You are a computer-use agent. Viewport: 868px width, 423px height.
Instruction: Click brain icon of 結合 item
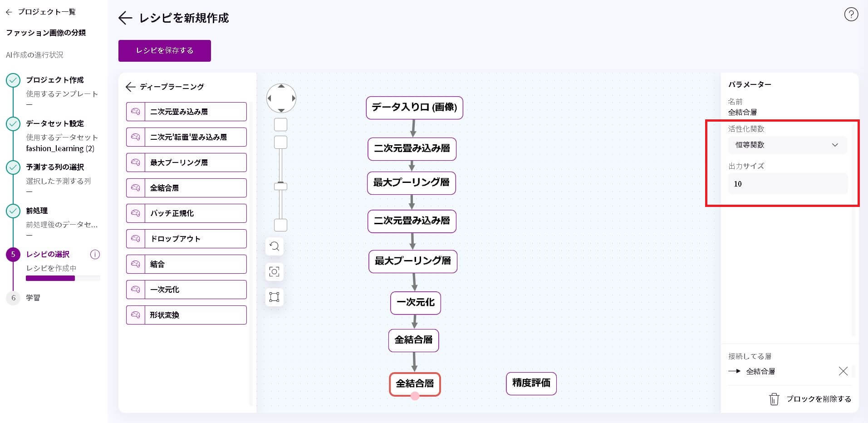(135, 264)
